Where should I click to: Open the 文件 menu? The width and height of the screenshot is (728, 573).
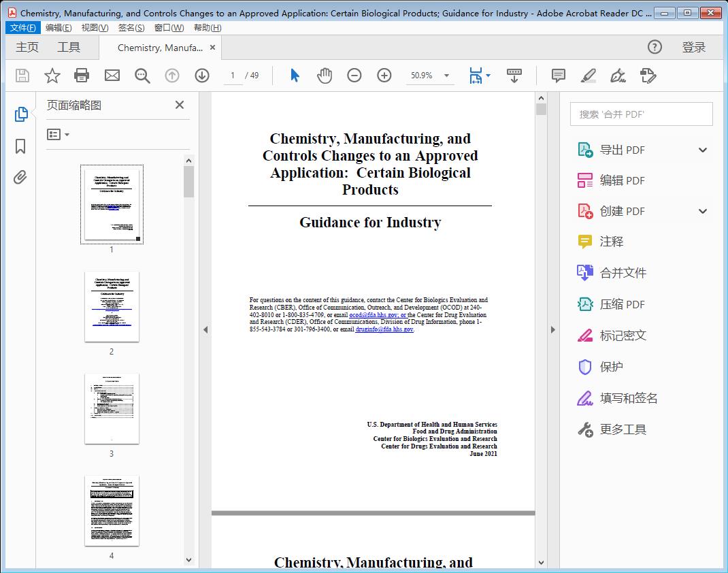pyautogui.click(x=22, y=27)
